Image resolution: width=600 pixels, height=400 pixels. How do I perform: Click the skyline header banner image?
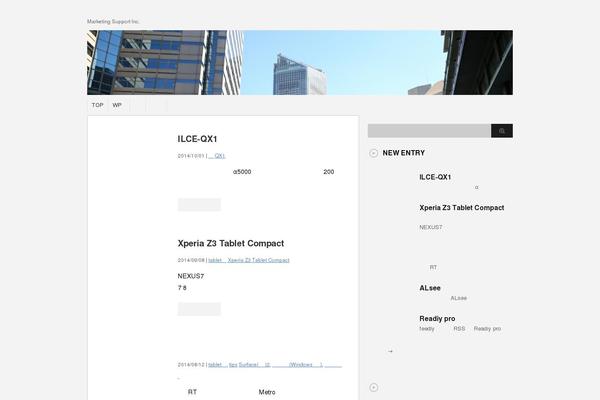click(x=300, y=62)
